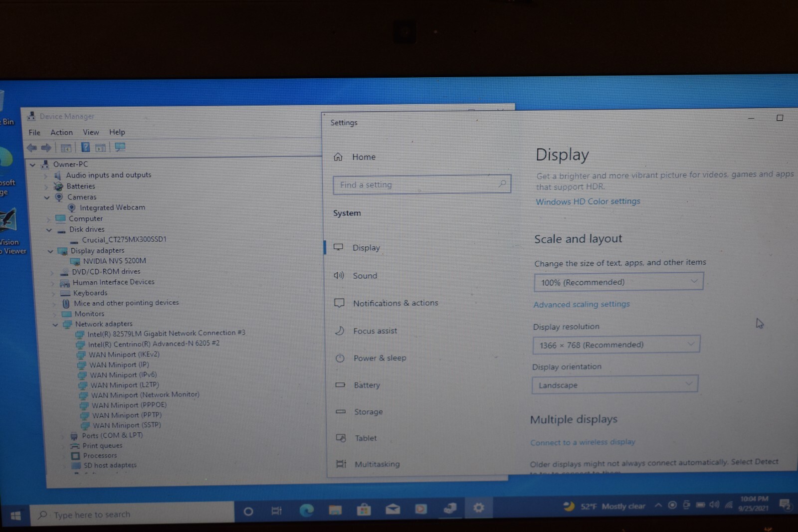Viewport: 798px width, 532px height.
Task: Click the Windows Start button
Action: (x=15, y=516)
